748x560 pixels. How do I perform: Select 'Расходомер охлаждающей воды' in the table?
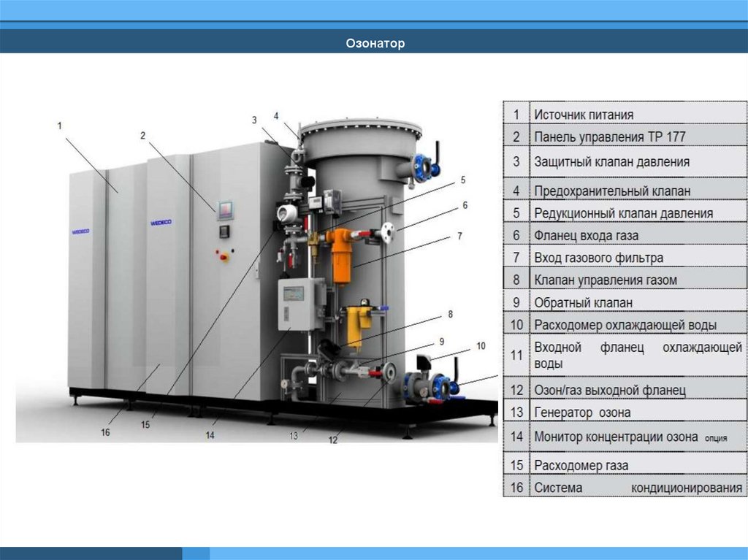(x=625, y=324)
